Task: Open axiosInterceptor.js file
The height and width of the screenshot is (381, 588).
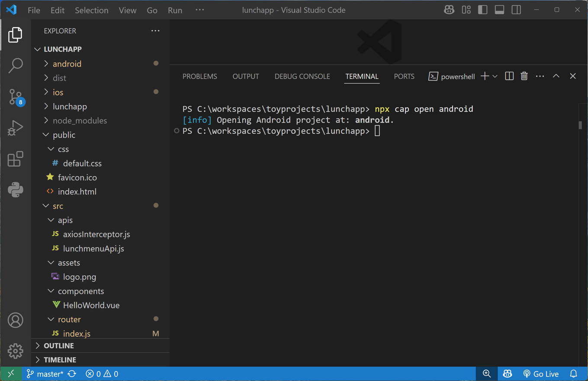Action: point(100,234)
